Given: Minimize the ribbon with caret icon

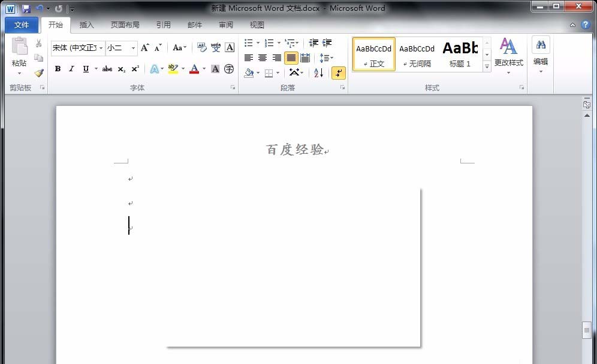Looking at the screenshot, I should coord(572,25).
